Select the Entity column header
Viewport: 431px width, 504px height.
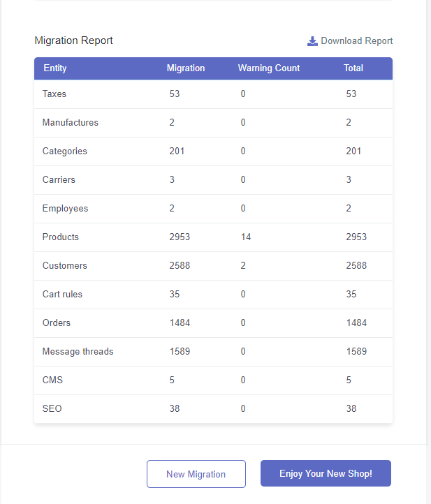tap(55, 68)
